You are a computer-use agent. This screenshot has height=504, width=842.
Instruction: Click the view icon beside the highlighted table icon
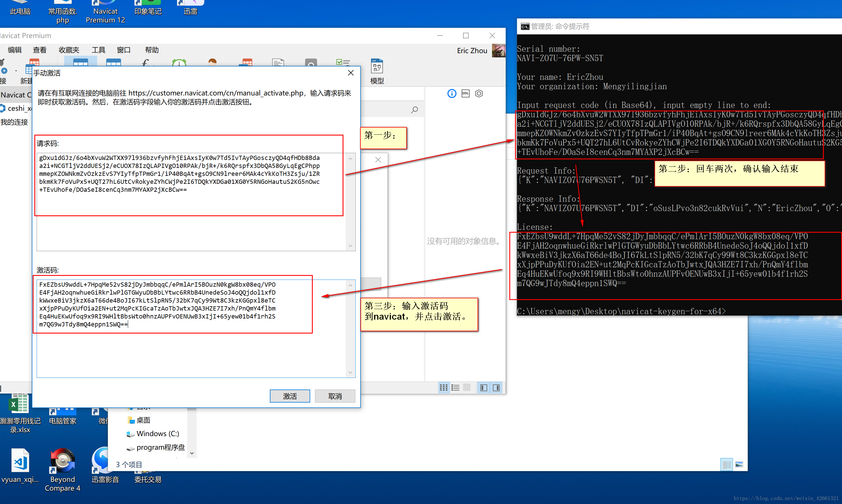coord(113,62)
